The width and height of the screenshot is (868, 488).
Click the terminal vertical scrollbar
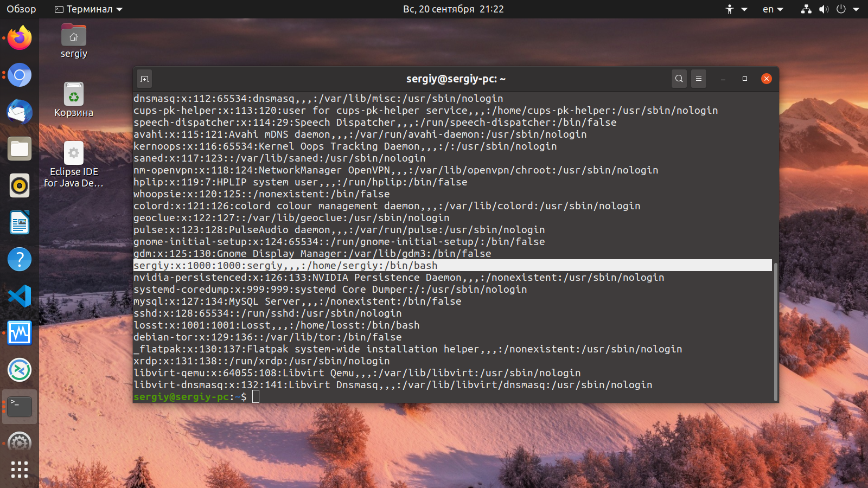[x=775, y=331]
